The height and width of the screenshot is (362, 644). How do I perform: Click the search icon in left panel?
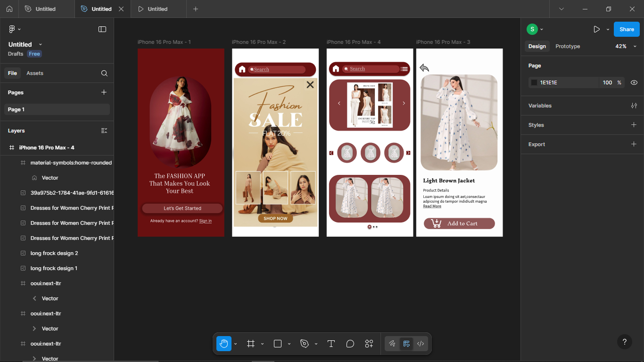[104, 73]
